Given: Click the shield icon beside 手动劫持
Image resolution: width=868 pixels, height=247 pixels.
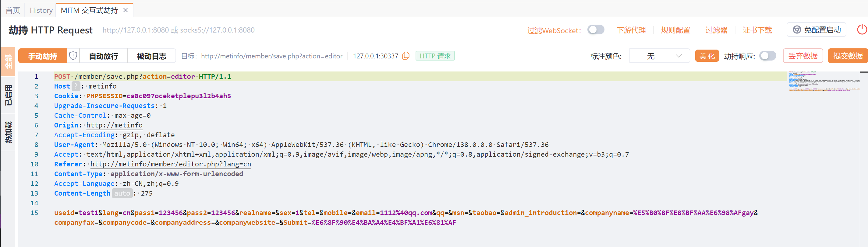Looking at the screenshot, I should 73,56.
